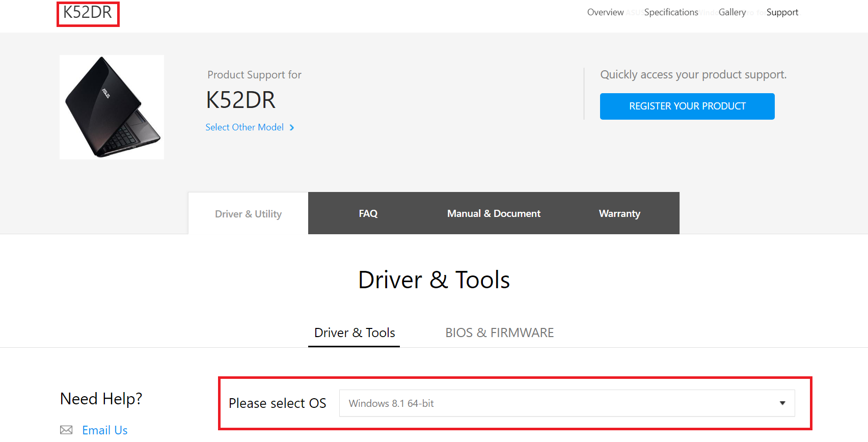Click the Product Support for text
This screenshot has height=442, width=868.
pos(254,75)
